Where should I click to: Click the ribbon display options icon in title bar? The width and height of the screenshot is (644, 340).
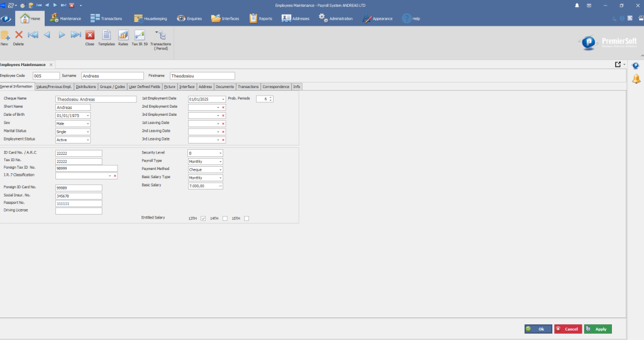(589, 5)
